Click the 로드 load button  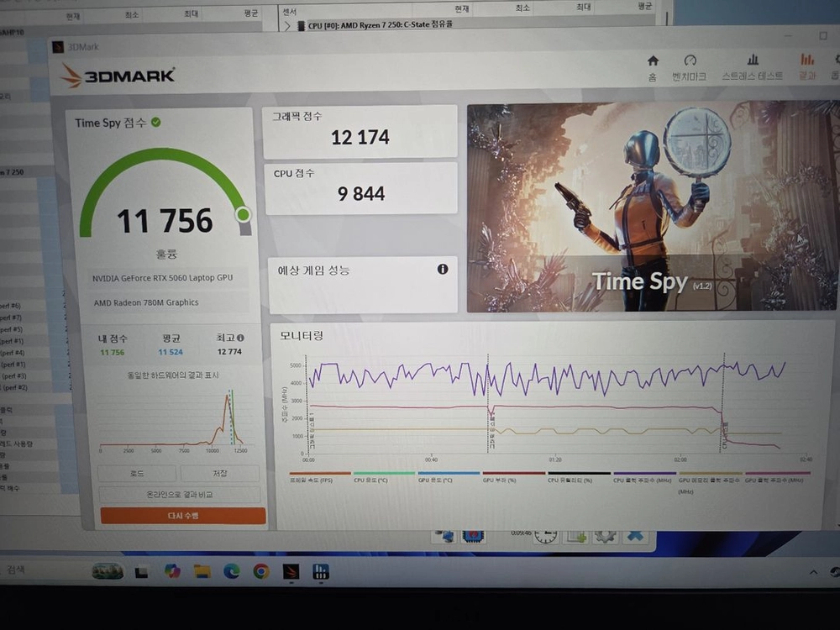(137, 473)
